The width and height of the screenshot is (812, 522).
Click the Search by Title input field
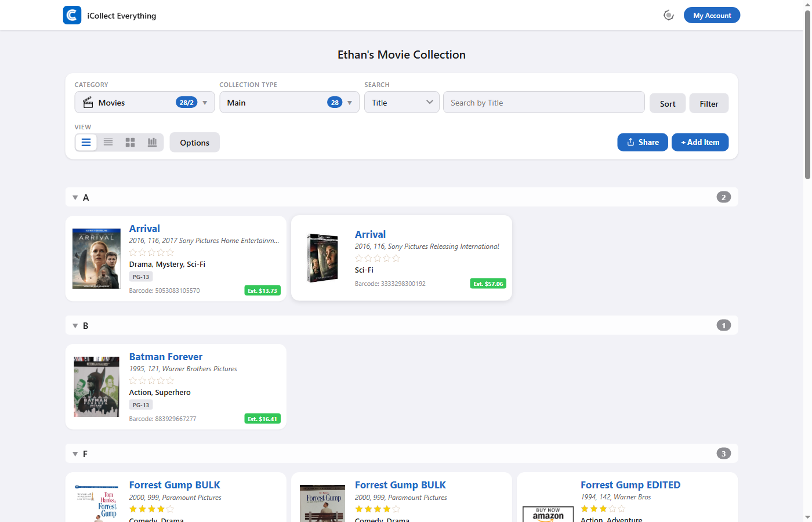point(543,102)
